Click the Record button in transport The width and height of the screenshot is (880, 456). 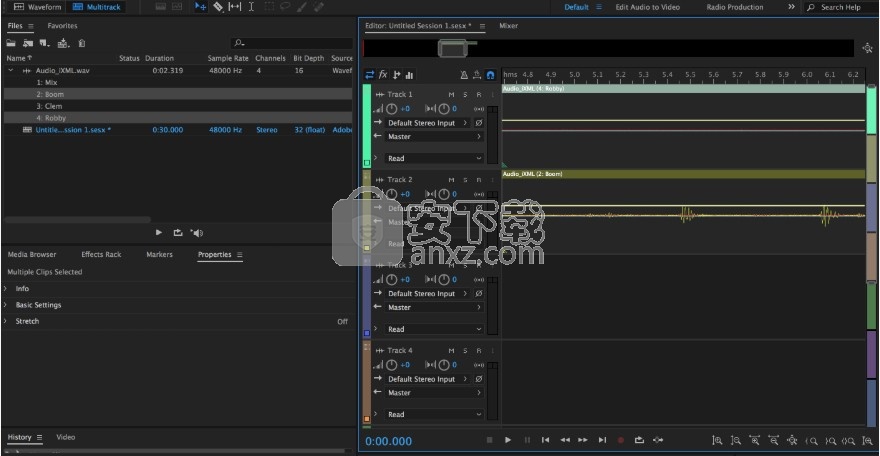(621, 440)
